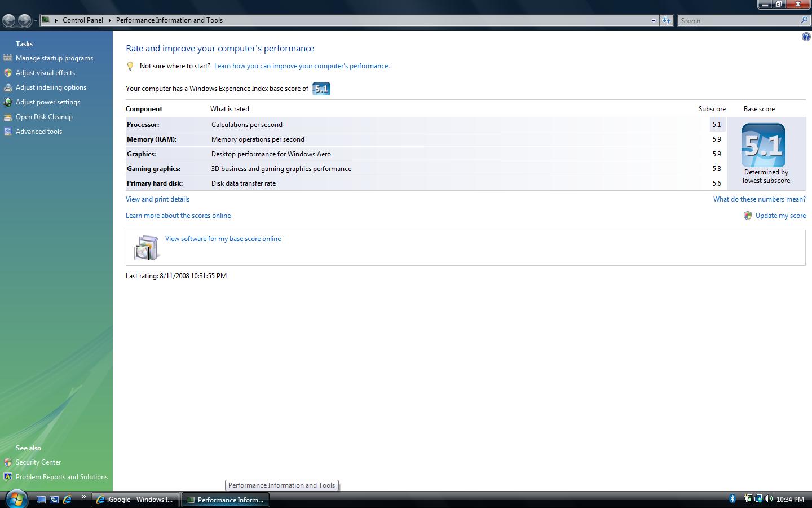Focus the Search input box

pos(739,20)
